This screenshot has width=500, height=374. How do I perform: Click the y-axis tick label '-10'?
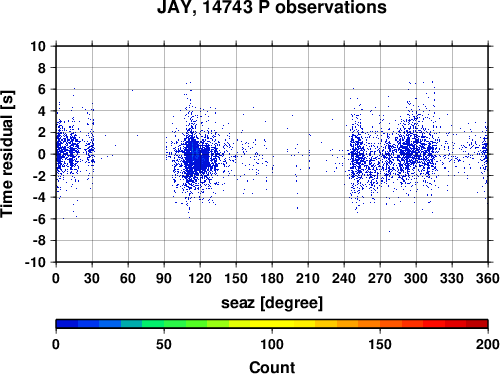tap(35, 262)
